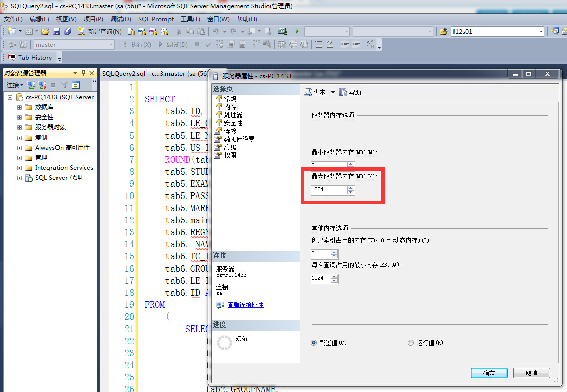
Task: Select the 数据库设置 page
Action: (x=239, y=139)
